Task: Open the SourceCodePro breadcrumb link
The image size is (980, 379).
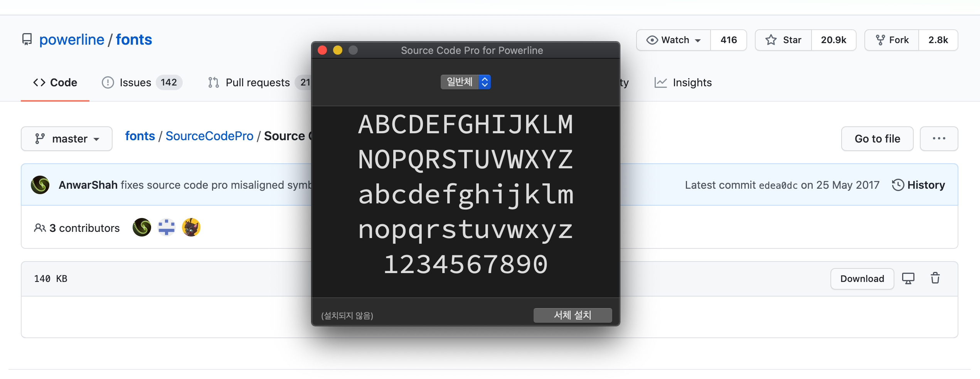Action: coord(209,136)
